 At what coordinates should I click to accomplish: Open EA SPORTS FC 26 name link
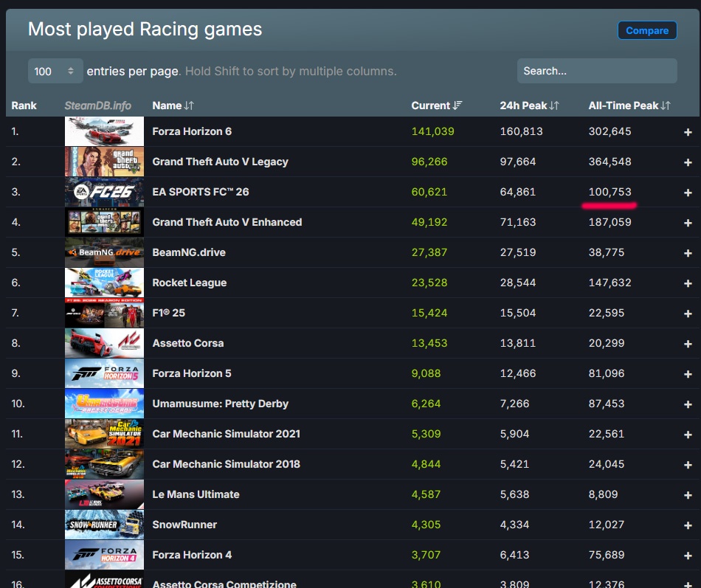200,192
